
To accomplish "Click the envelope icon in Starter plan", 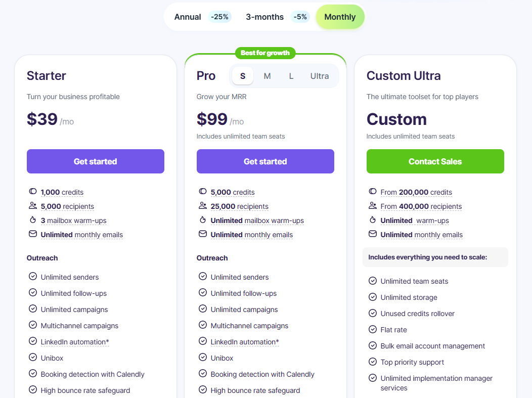I will click(x=33, y=234).
